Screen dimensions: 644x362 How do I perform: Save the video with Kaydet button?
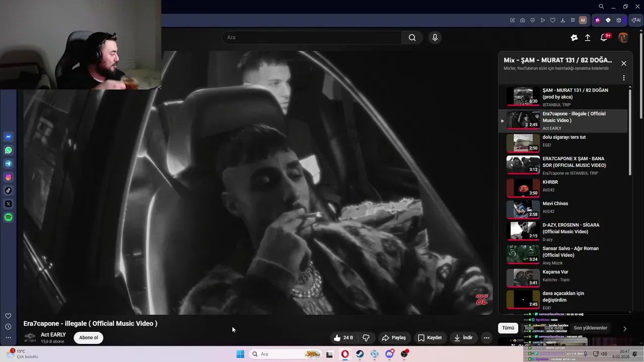point(430,338)
